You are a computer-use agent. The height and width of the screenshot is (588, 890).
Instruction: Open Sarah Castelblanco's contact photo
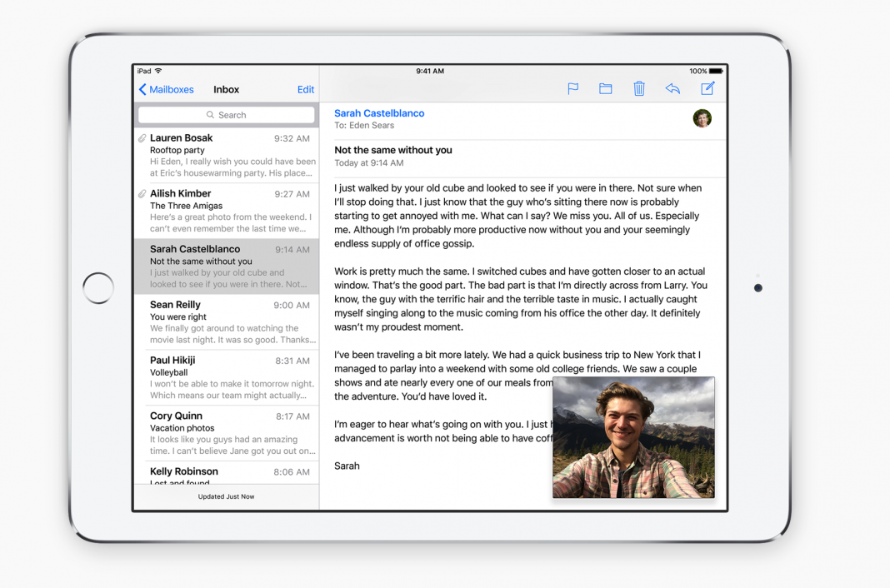(x=702, y=118)
